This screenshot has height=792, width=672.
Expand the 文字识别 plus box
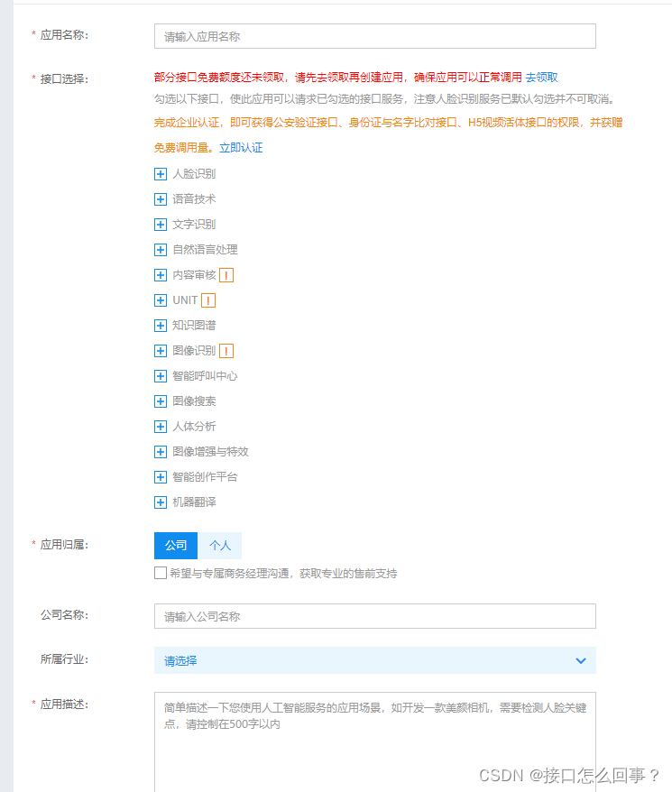click(x=161, y=225)
